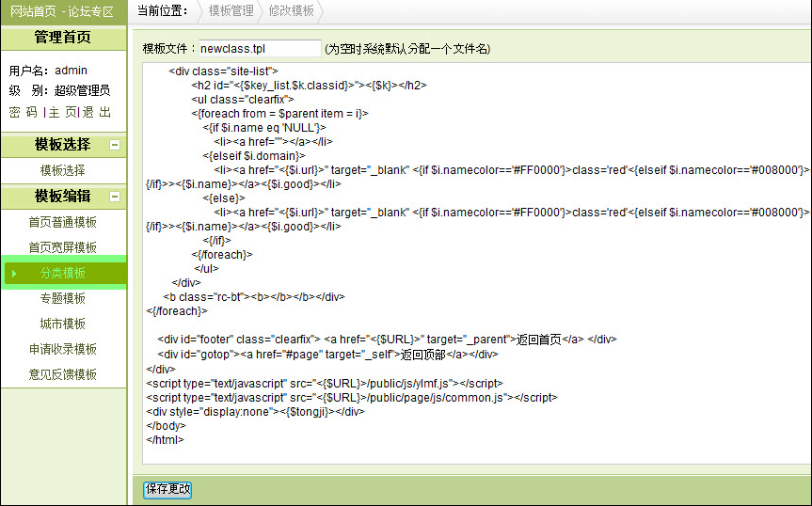This screenshot has height=506, width=812.
Task: Collapse the 模板编辑 section with its minus icon
Action: (x=115, y=197)
